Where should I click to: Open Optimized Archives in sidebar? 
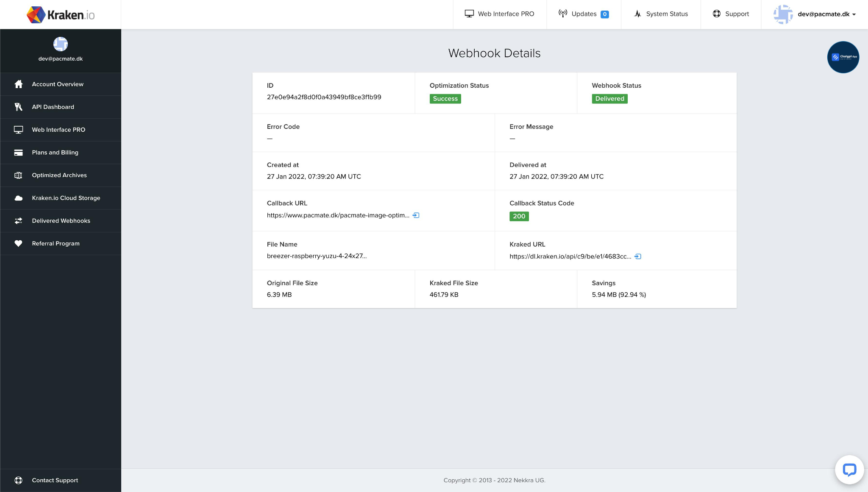[61, 175]
